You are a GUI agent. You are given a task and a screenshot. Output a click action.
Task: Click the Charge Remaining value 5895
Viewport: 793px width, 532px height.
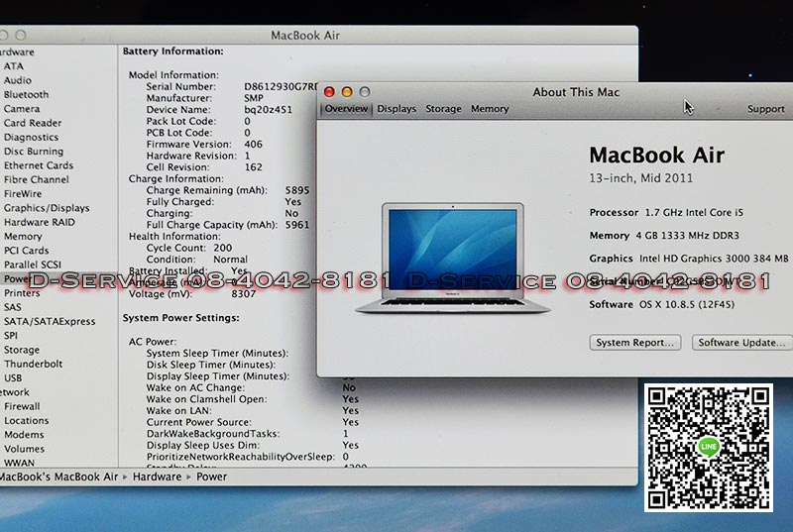click(296, 190)
